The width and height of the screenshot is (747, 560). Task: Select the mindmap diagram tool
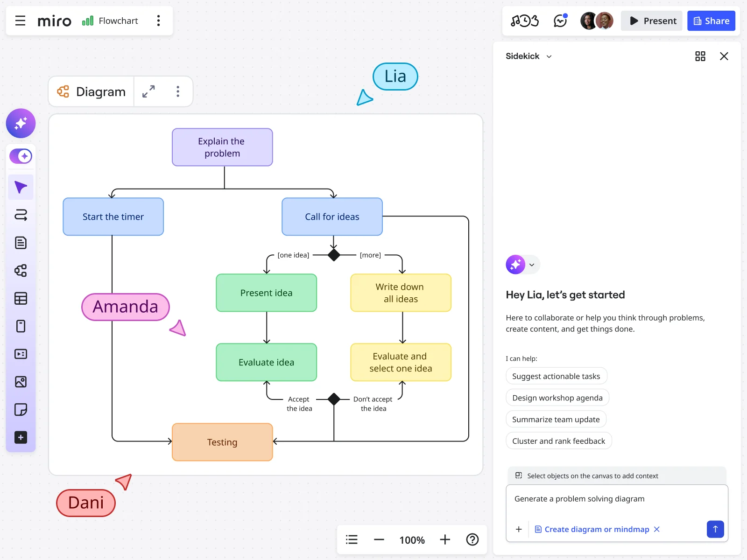pos(21,271)
